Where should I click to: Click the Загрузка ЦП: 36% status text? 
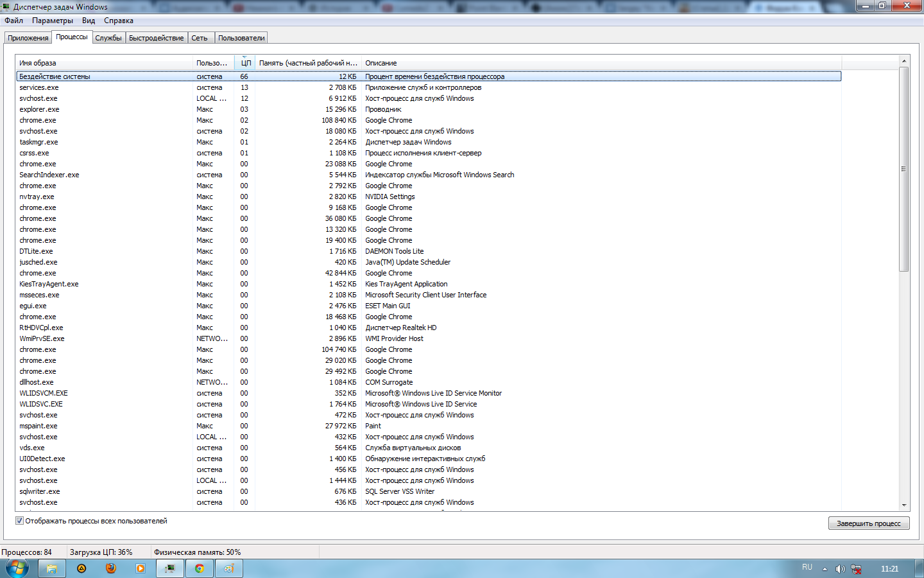[x=101, y=552]
